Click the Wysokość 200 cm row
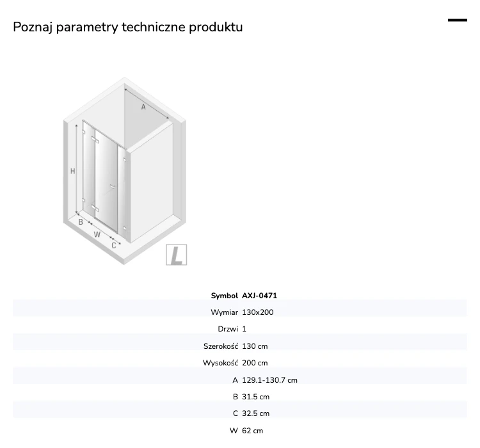Screen dimensions: 480x448 tap(240, 363)
